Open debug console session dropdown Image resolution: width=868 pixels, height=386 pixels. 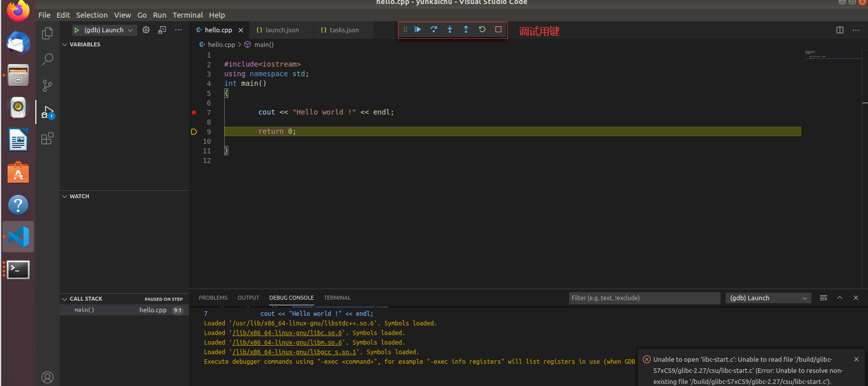point(768,298)
